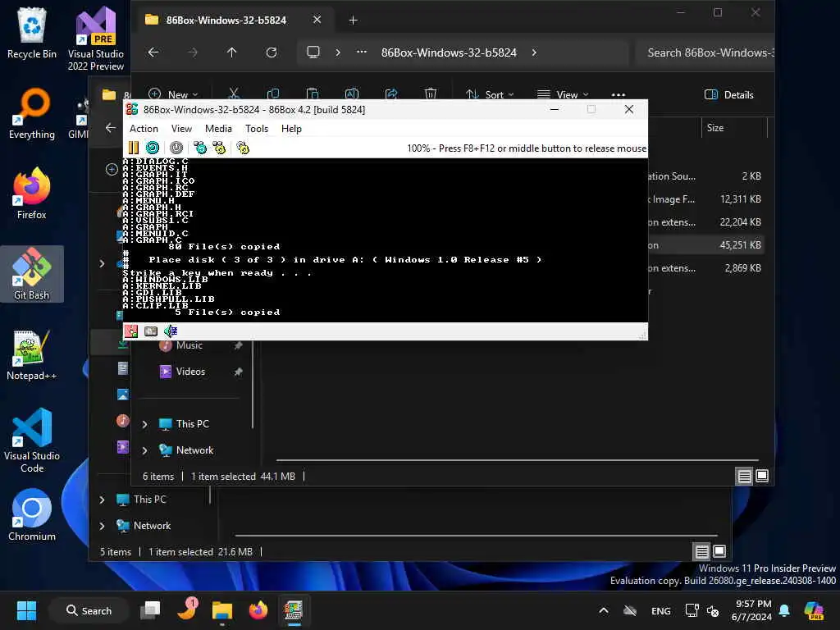Switch back Explorer to details view layout
Viewport: 840px width, 630px height.
pos(702,551)
